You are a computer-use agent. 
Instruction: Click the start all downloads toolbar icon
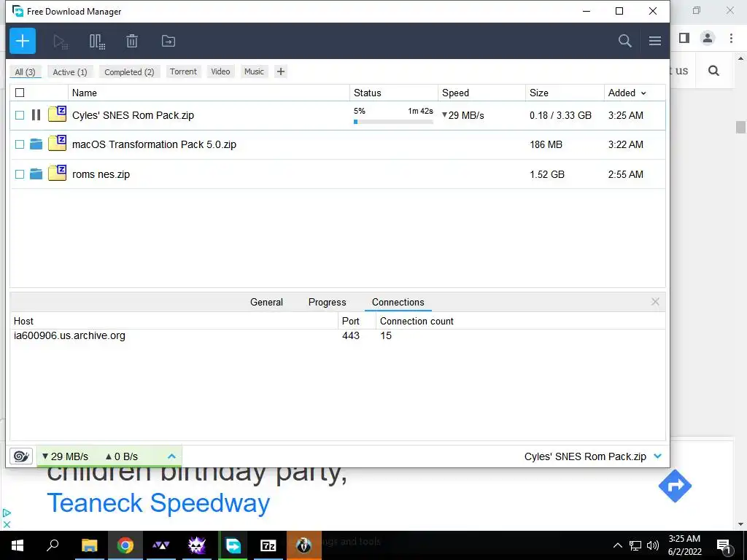click(x=61, y=42)
